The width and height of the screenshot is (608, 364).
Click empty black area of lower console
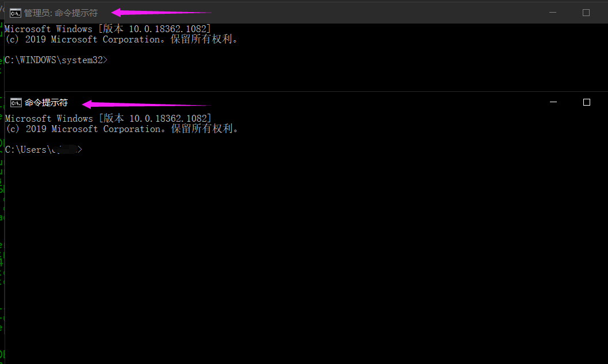[x=305, y=247]
